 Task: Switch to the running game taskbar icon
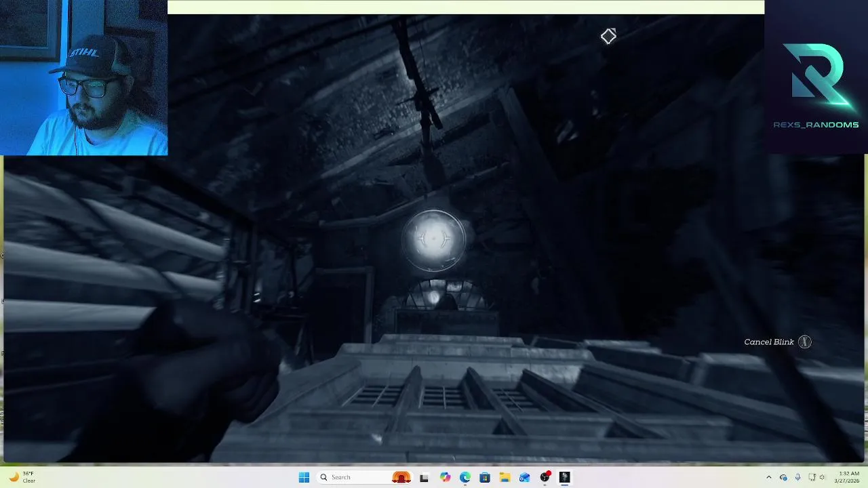click(x=564, y=477)
